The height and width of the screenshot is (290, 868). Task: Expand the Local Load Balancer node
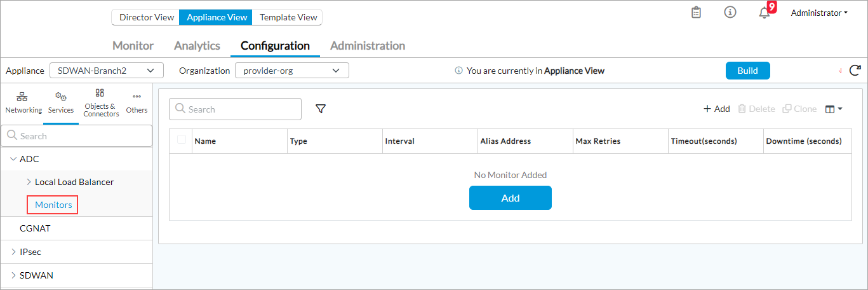coord(29,182)
